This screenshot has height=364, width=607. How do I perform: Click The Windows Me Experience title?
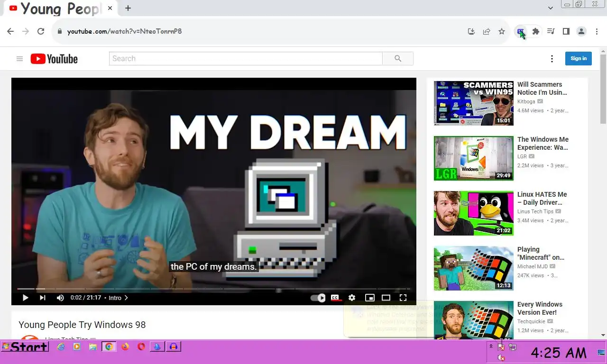tap(543, 144)
